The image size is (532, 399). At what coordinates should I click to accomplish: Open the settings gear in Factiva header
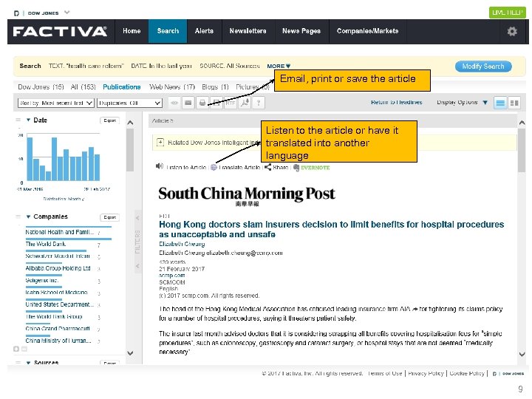(512, 32)
